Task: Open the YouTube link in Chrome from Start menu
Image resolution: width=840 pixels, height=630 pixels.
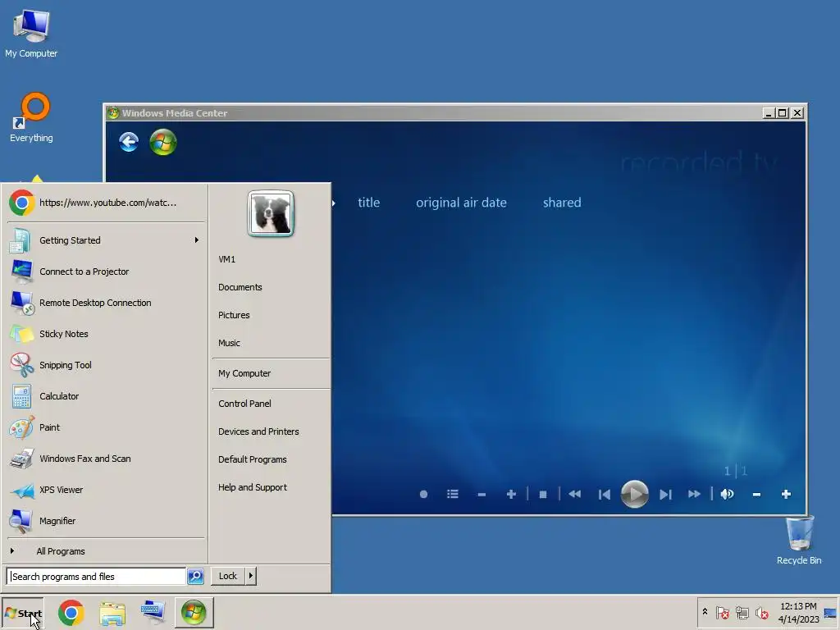Action: 106,203
